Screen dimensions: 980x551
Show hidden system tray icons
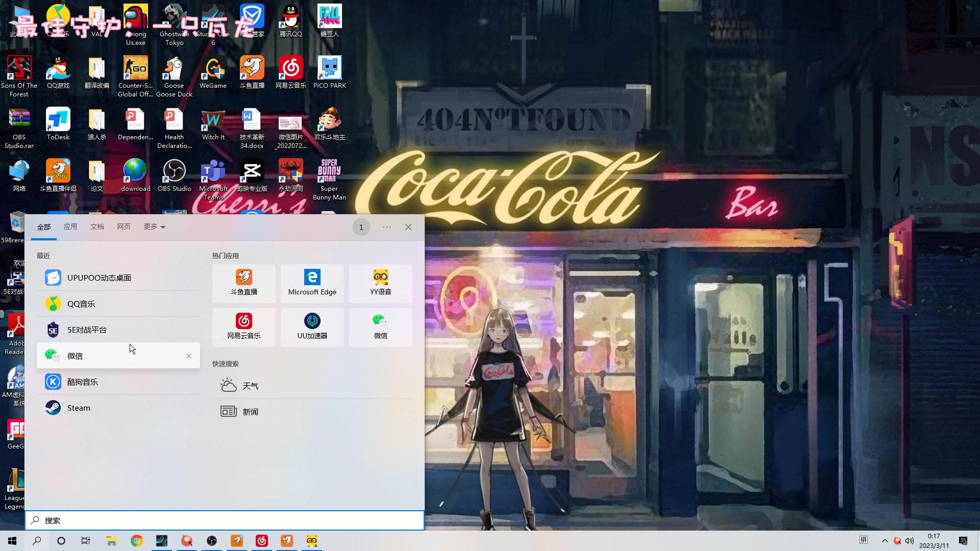click(885, 541)
